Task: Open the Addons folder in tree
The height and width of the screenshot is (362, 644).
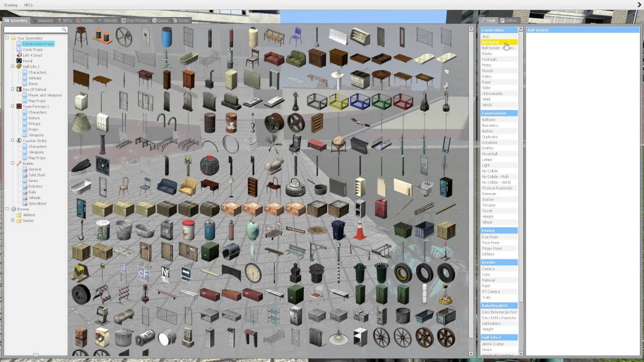Action: [29, 215]
